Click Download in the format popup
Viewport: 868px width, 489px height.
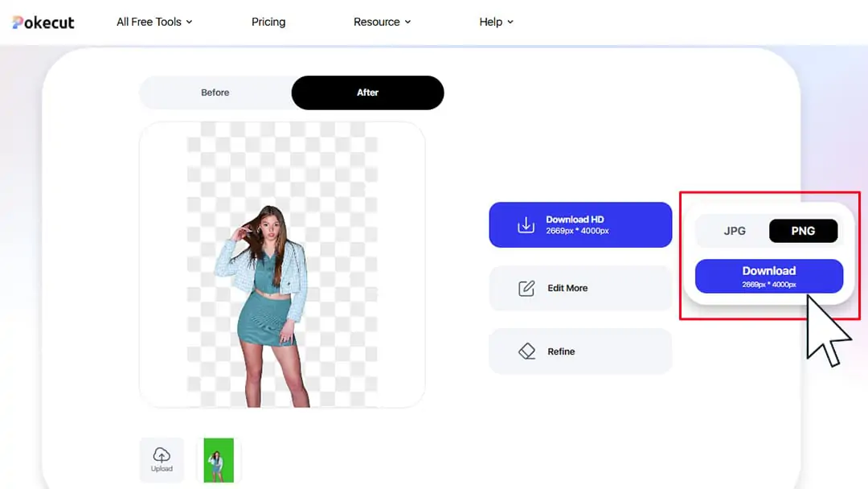tap(769, 276)
